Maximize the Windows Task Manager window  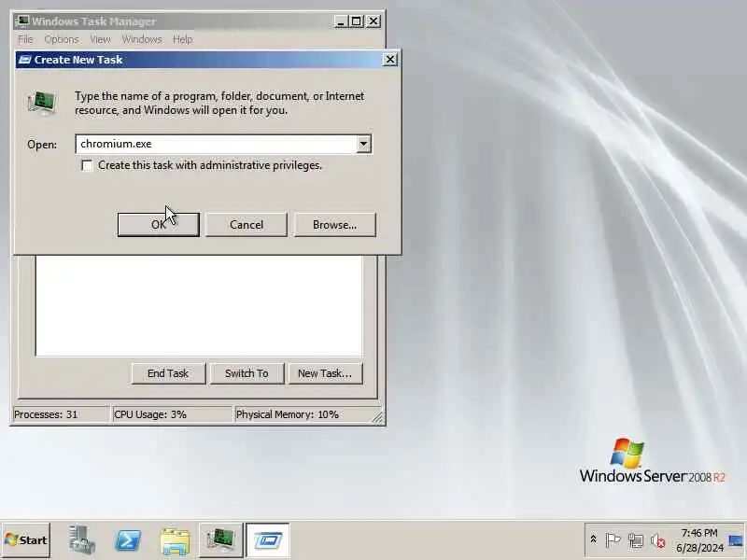(x=357, y=21)
